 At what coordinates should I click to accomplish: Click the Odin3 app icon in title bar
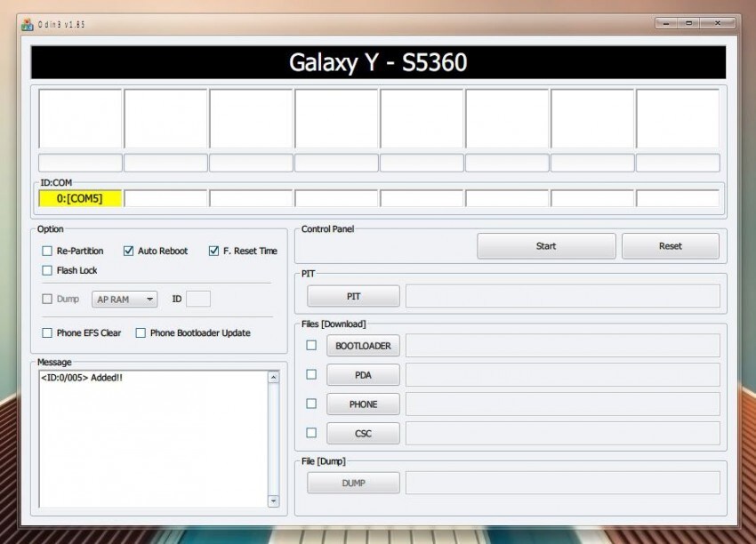point(28,25)
